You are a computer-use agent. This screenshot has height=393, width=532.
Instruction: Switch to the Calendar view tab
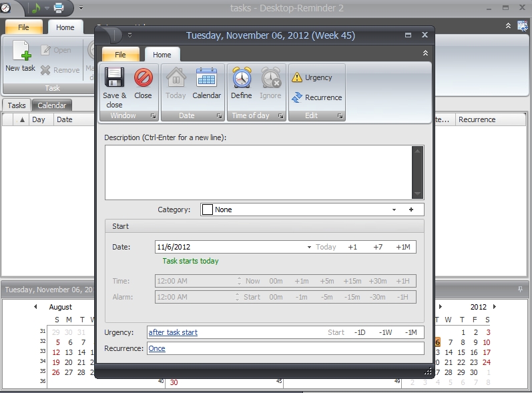pyautogui.click(x=52, y=105)
